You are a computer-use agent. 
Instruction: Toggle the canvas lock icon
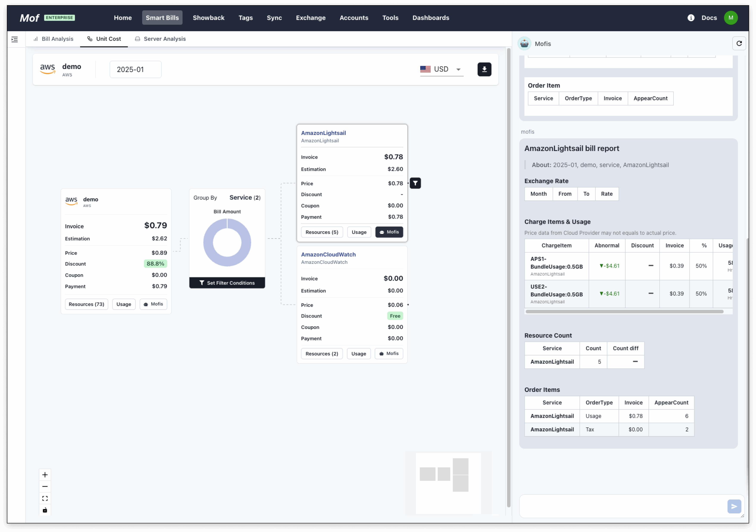point(45,510)
